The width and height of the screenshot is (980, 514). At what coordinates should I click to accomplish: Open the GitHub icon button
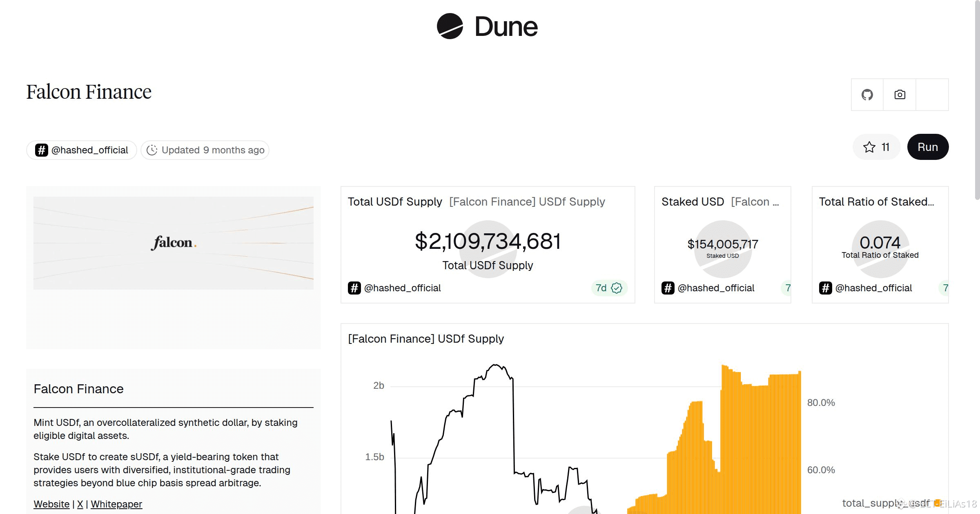(x=867, y=95)
